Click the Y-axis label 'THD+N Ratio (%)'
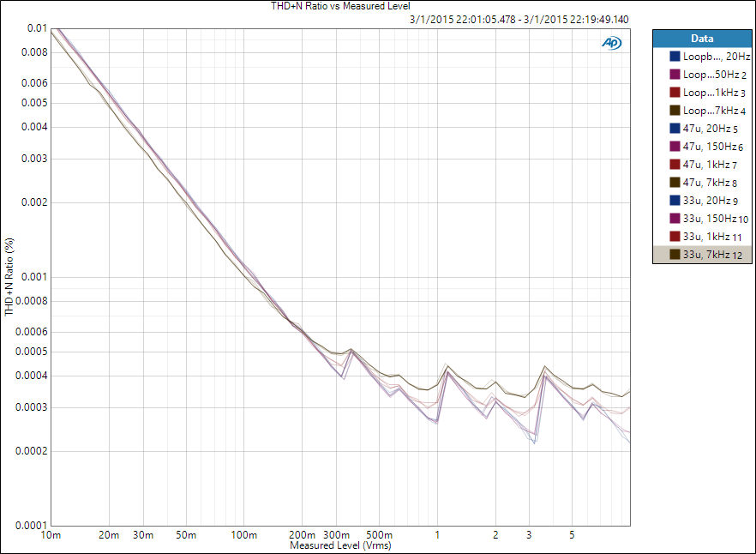The height and width of the screenshot is (554, 756). (x=9, y=277)
